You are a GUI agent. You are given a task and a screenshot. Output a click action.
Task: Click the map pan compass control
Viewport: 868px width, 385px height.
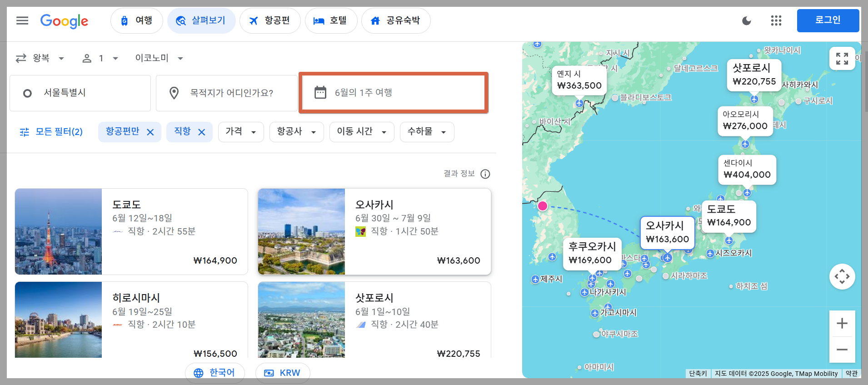pyautogui.click(x=842, y=276)
